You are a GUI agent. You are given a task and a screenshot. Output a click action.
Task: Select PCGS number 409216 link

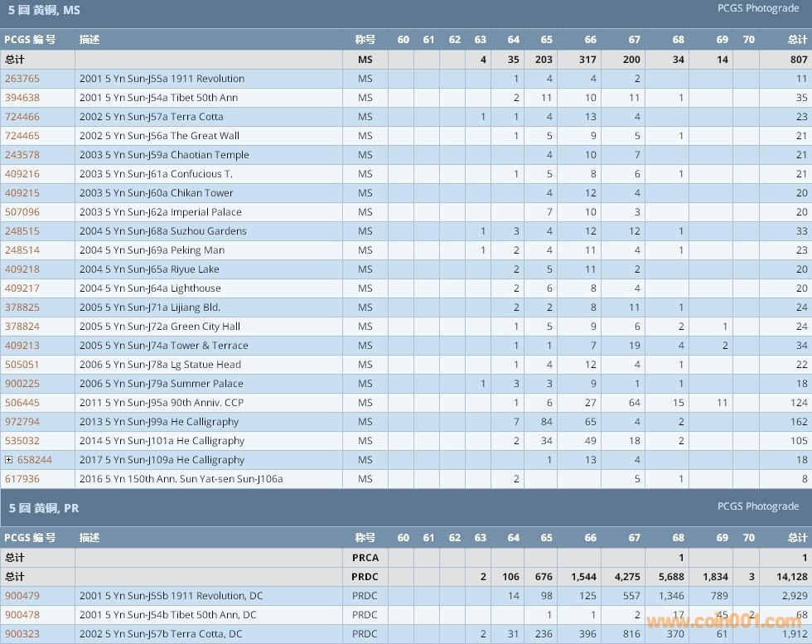[22, 174]
